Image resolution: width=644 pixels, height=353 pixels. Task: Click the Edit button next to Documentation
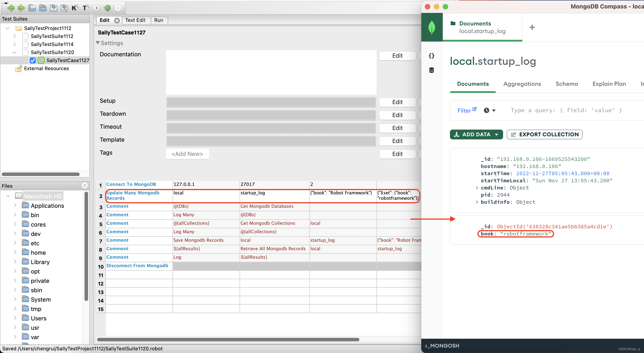397,56
